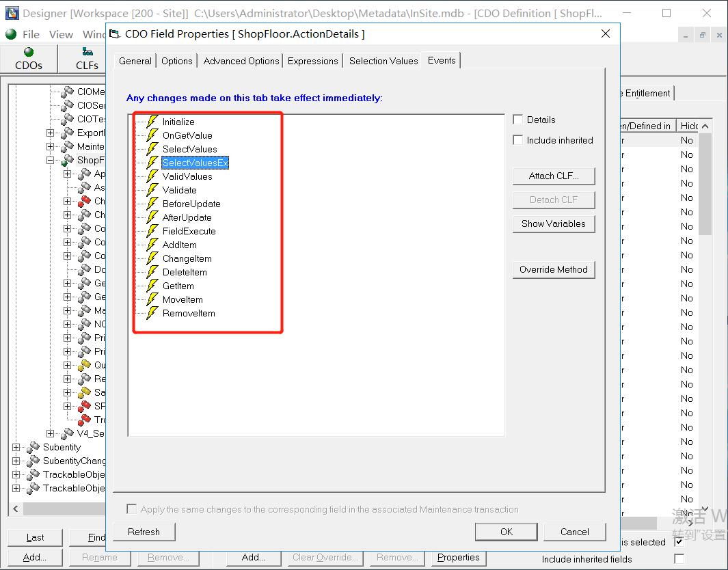Check the Include inherited fields box
Screen dimensions: 728x570
679,559
